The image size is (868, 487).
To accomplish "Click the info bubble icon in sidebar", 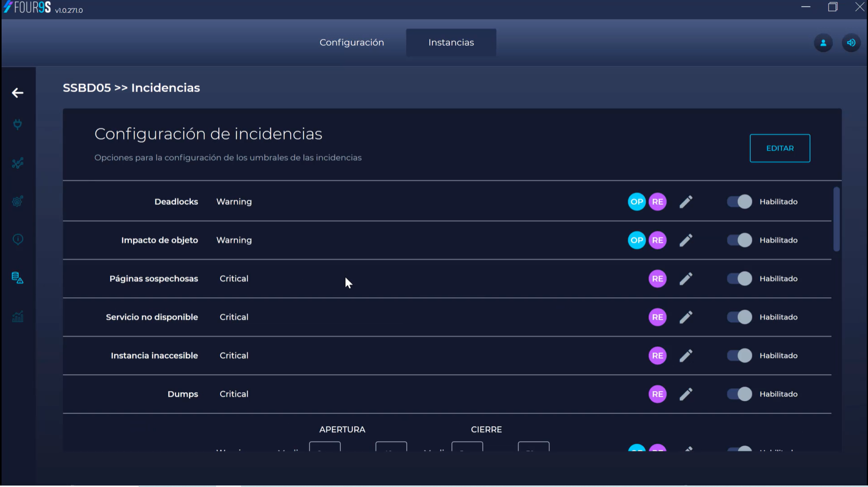I will (x=17, y=239).
